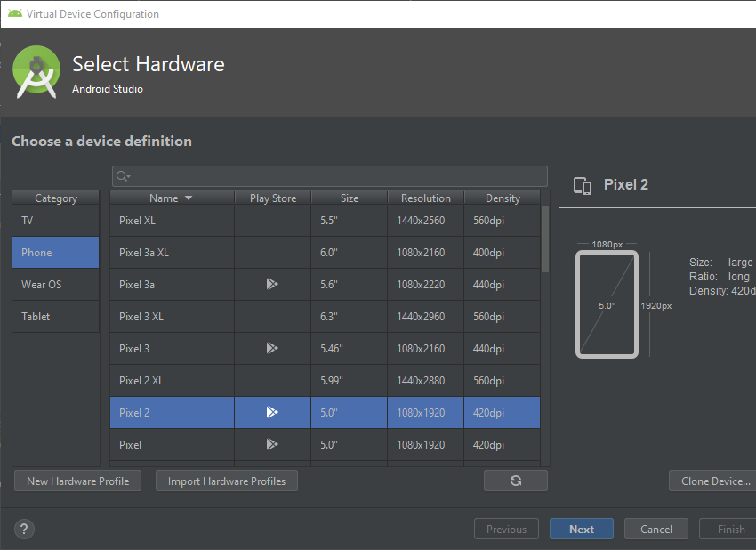Click the refresh hardware list icon button
Viewport: 756px width, 550px height.
click(515, 481)
